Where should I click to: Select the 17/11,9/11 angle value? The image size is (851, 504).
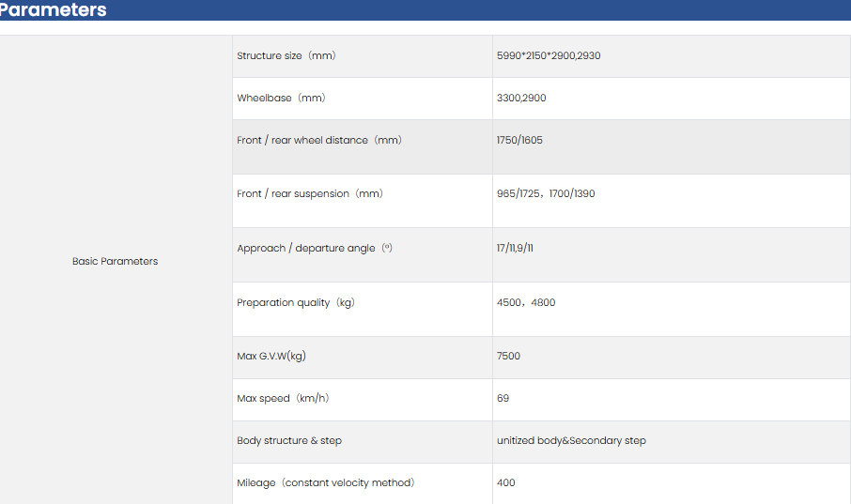click(516, 248)
